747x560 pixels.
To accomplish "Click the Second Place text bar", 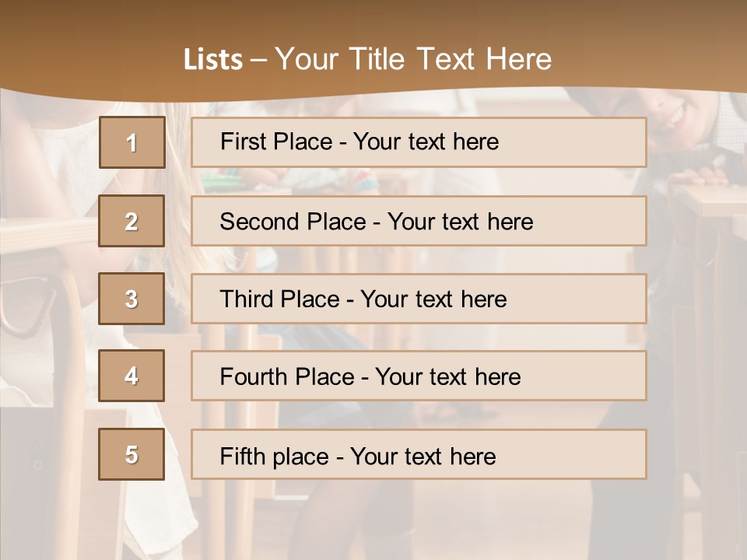I will coord(419,221).
